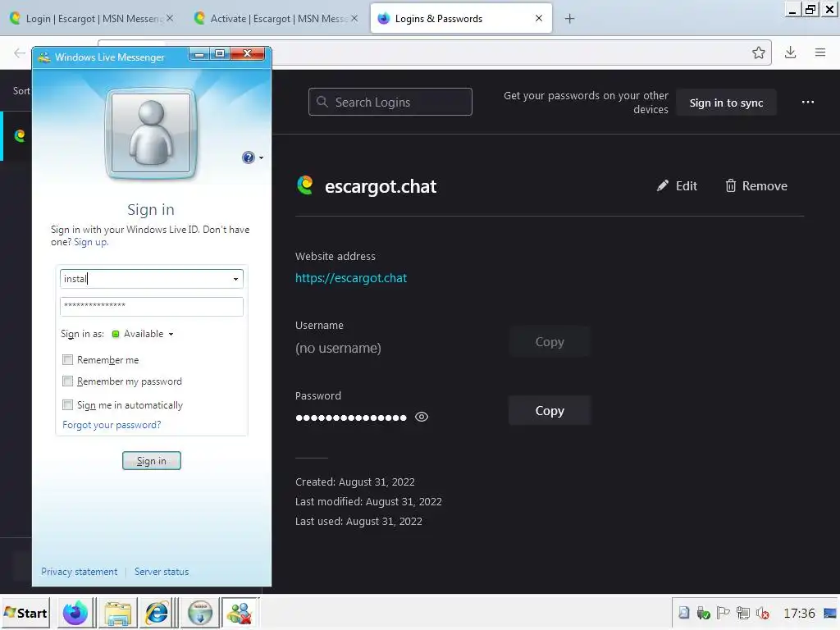Click the Sort label in logins sidebar

click(x=21, y=91)
